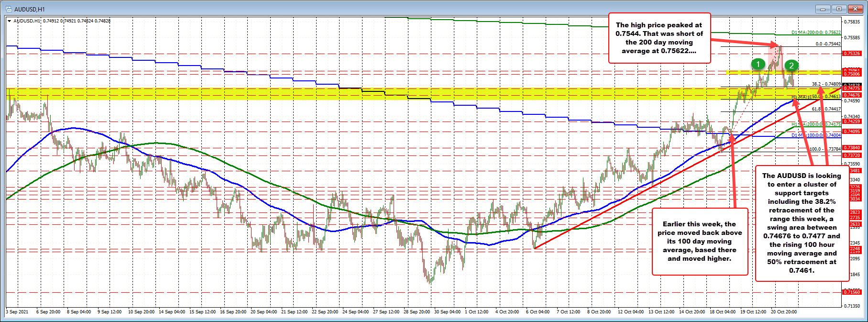
Task: Select the green circle marker labeled 1
Action: pyautogui.click(x=758, y=64)
